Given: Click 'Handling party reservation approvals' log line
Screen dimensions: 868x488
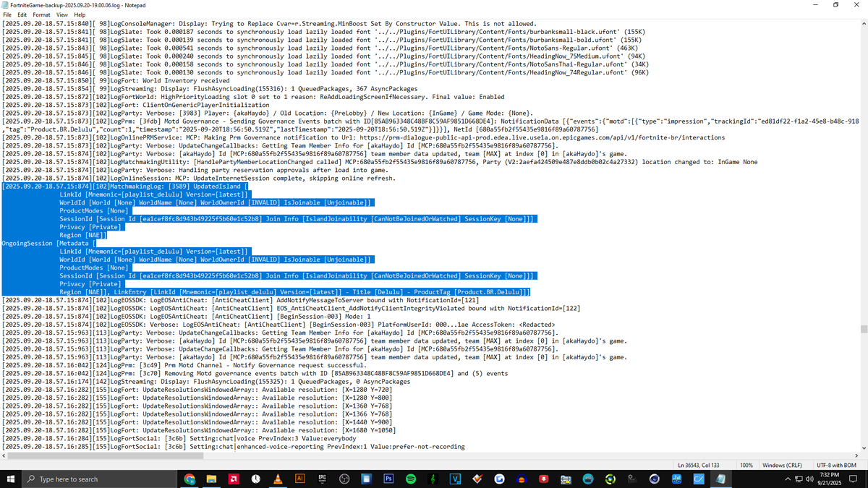Looking at the screenshot, I should 195,170.
